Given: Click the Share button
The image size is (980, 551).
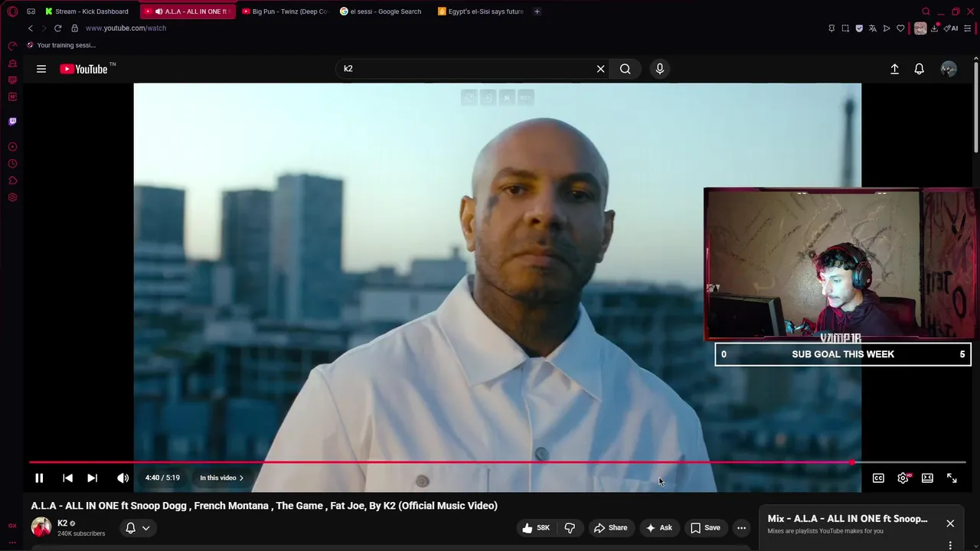Looking at the screenshot, I should pos(610,528).
